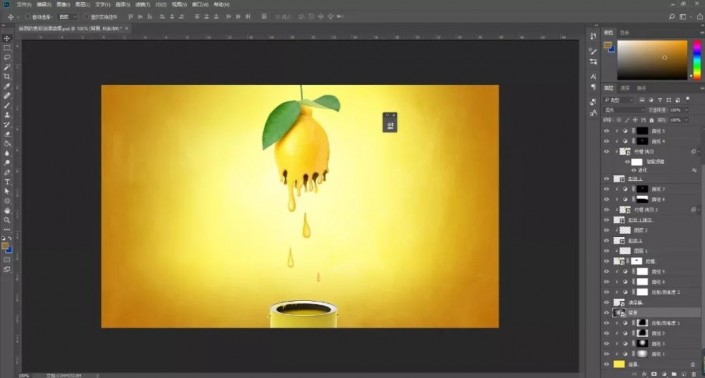Switch to the 通道 tab
Viewport: 705px width, 378px height.
(625, 88)
